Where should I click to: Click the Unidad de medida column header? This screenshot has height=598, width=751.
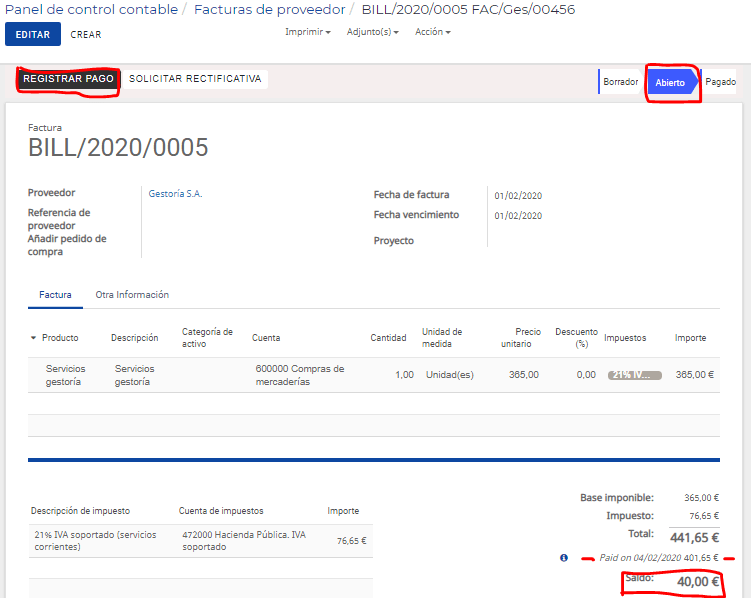tap(442, 338)
